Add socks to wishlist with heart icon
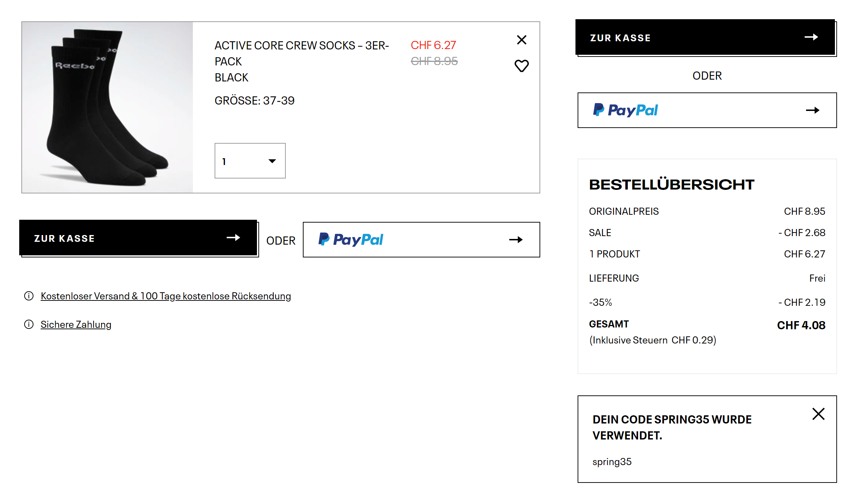 click(x=521, y=66)
